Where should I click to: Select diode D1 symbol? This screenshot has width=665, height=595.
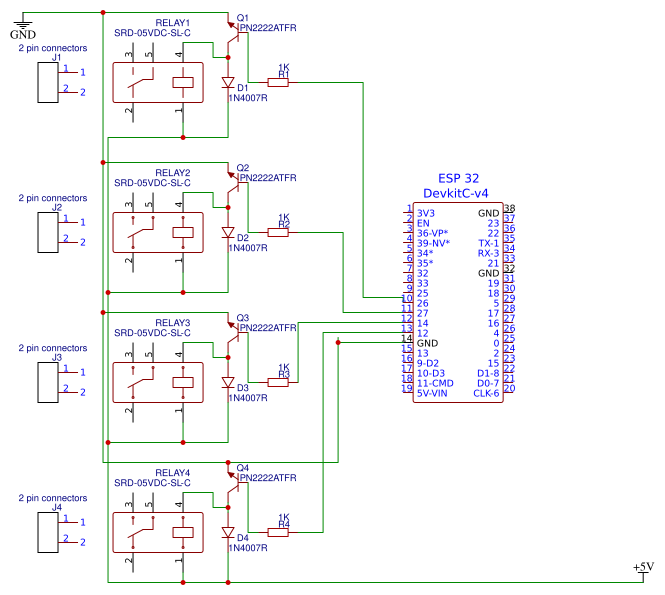coord(228,83)
